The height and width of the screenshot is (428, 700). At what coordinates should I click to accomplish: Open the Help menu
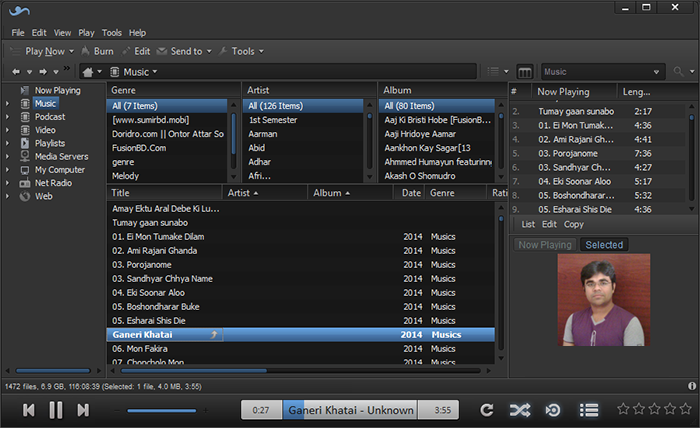click(138, 33)
